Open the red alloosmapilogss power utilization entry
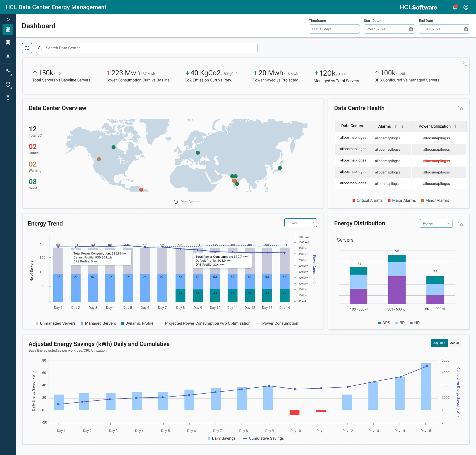 pos(436,161)
